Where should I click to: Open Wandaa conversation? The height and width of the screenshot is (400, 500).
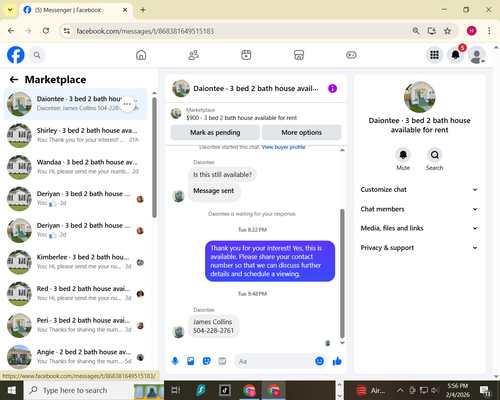[x=75, y=167]
